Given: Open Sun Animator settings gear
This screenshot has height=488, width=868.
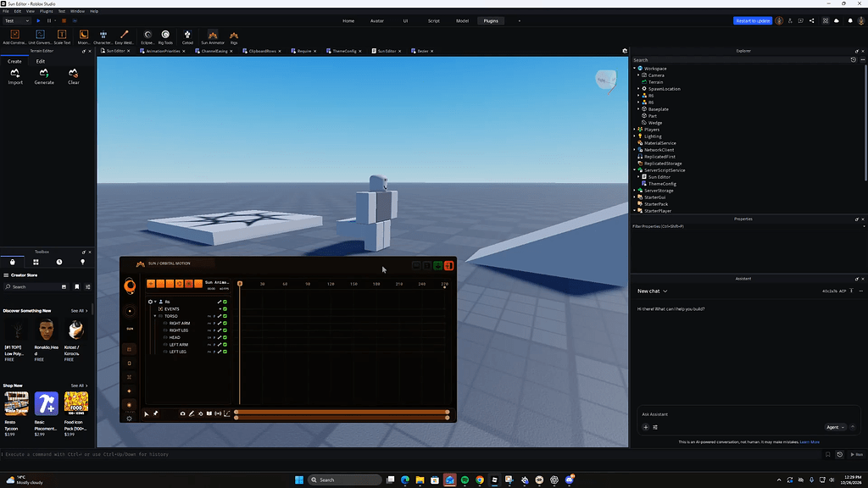Looking at the screenshot, I should click(x=129, y=419).
